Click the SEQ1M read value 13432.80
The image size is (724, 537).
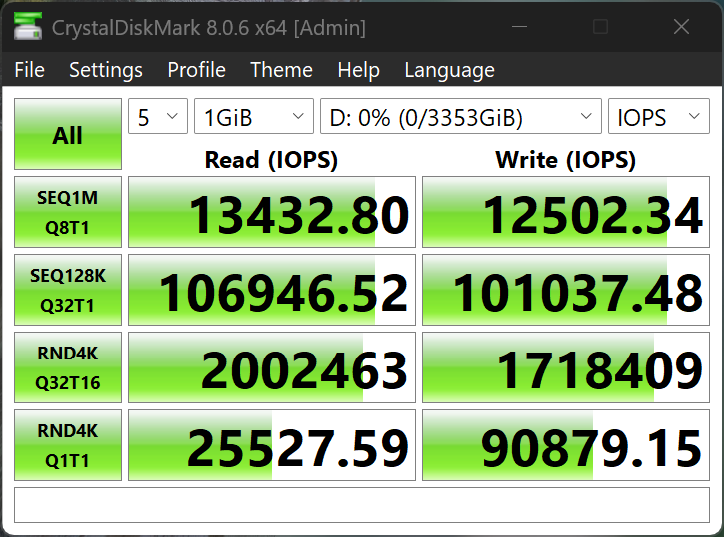click(x=272, y=212)
